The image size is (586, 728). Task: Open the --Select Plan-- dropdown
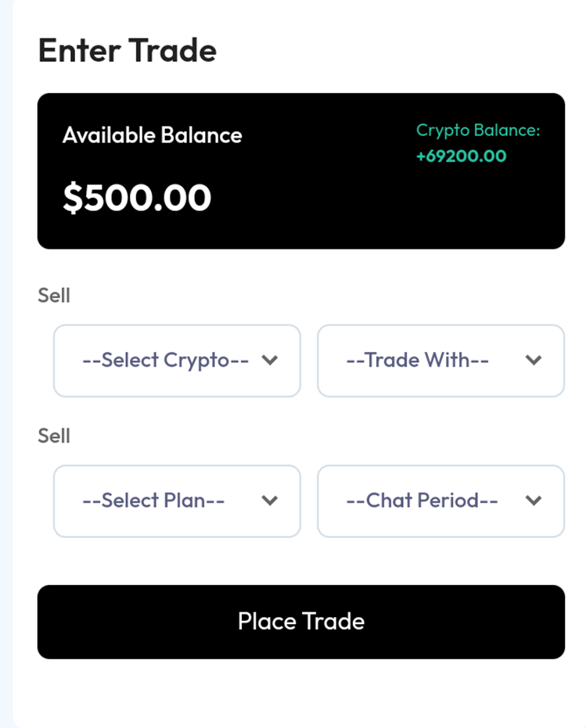click(x=154, y=501)
